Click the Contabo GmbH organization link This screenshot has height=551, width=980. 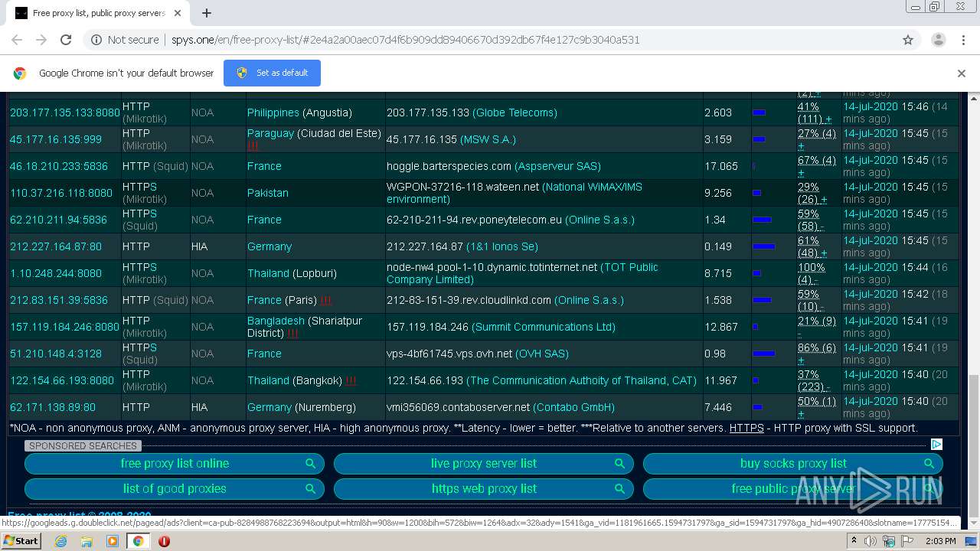[573, 407]
